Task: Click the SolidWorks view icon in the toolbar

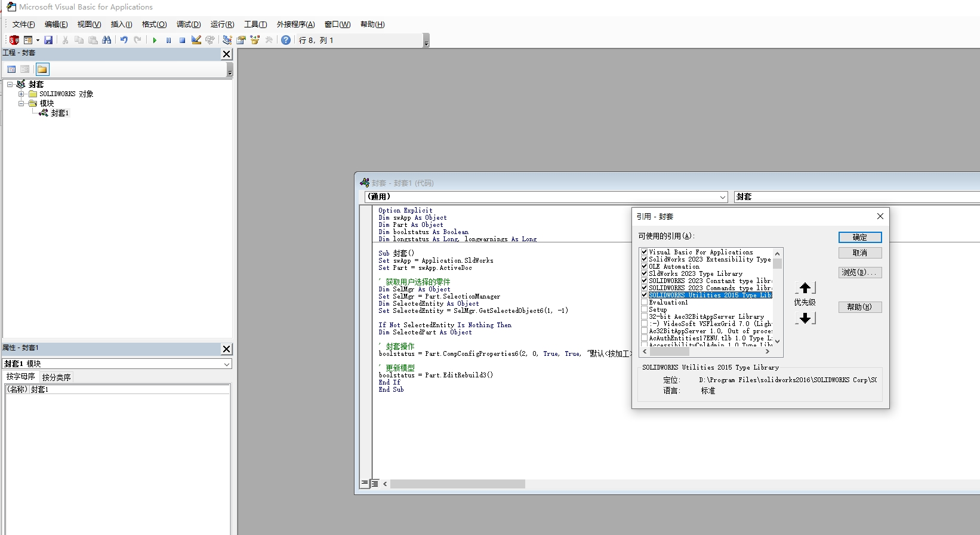Action: click(x=14, y=40)
